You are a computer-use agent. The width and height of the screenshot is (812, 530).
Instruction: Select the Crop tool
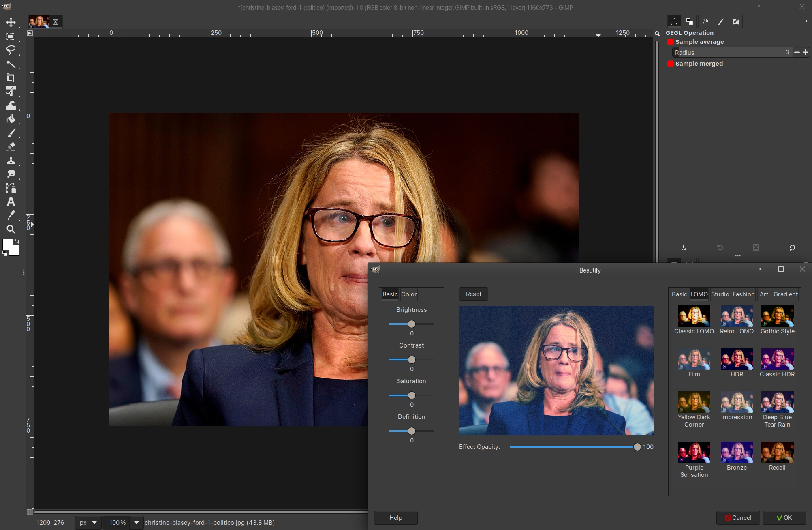(x=11, y=78)
